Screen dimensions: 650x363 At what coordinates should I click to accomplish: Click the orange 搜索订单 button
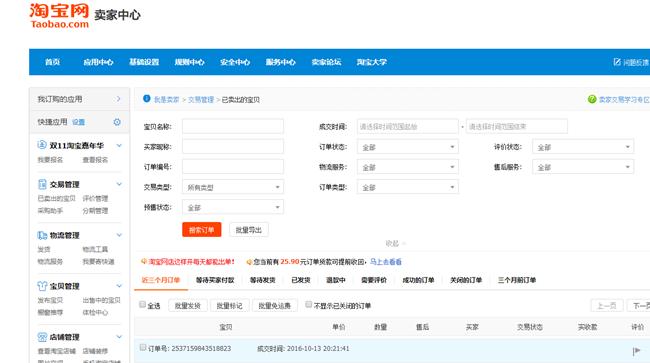[201, 230]
